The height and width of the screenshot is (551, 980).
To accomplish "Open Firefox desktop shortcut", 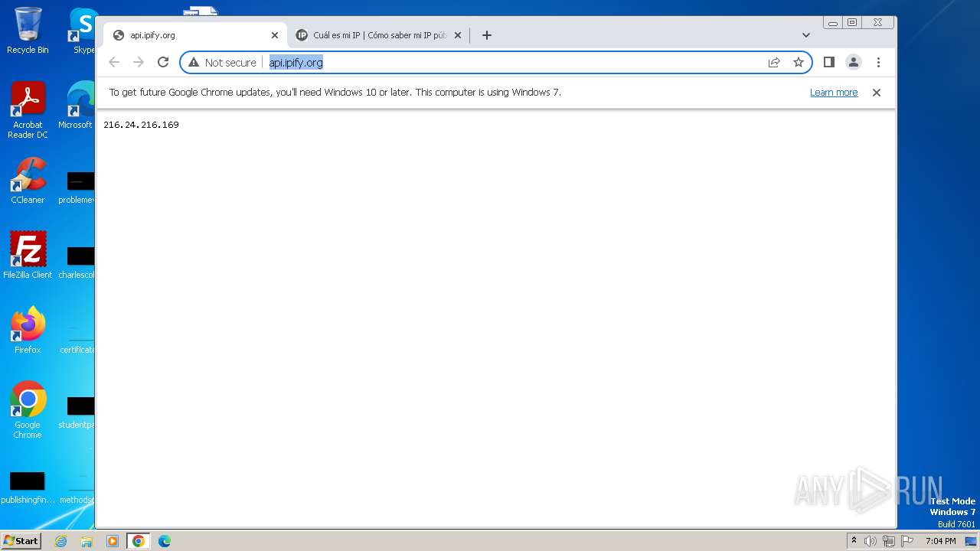I will click(28, 331).
